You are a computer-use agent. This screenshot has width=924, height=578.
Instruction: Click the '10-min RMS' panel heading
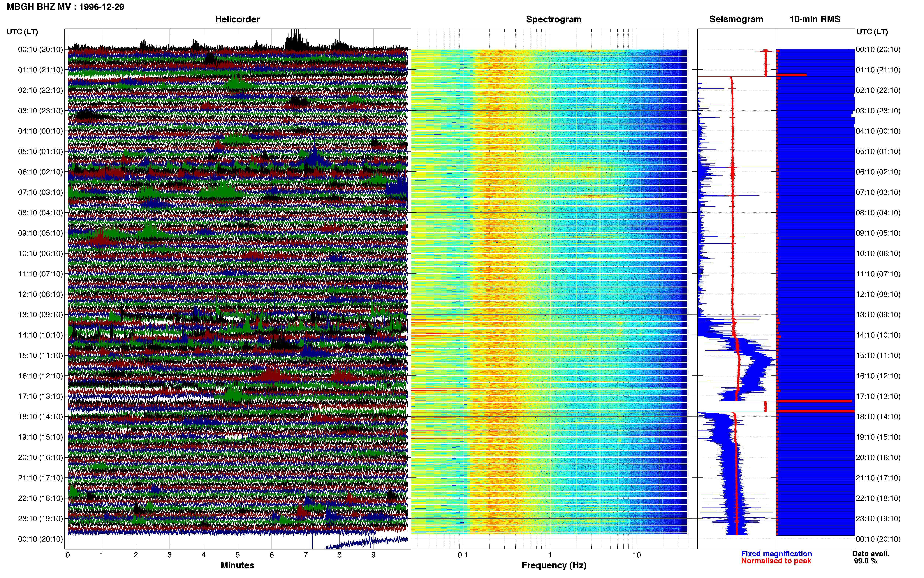(x=815, y=19)
